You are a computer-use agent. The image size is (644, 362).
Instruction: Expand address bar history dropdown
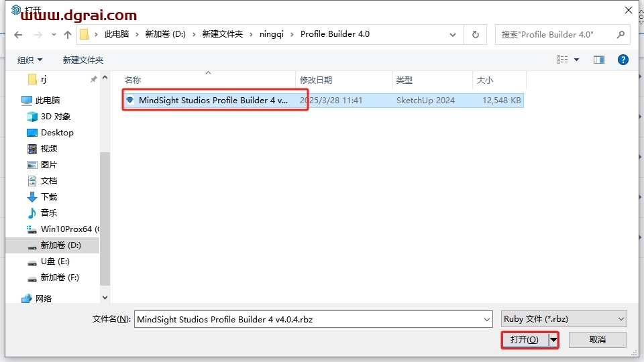click(453, 34)
